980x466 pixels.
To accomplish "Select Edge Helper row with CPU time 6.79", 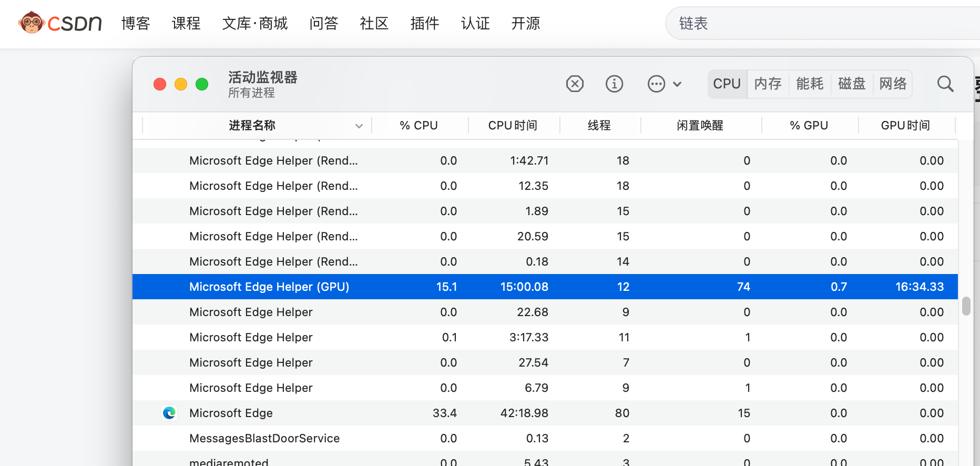I will [x=545, y=388].
